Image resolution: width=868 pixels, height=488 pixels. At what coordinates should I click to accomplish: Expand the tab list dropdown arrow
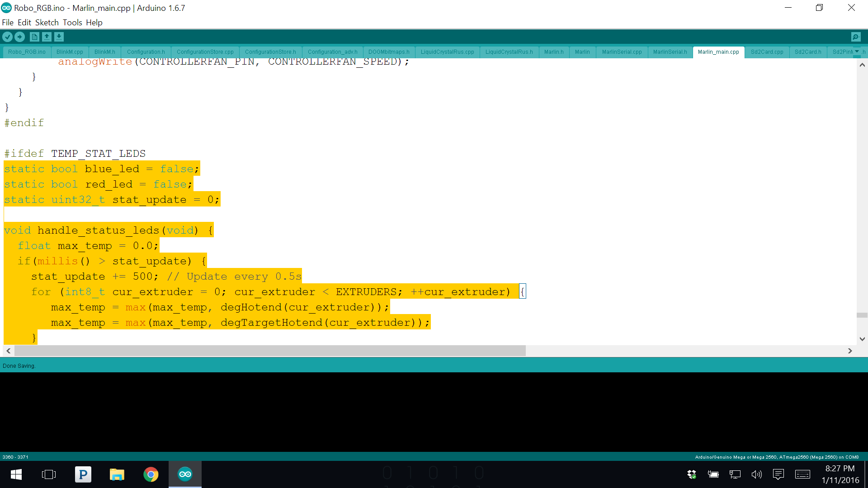point(857,52)
